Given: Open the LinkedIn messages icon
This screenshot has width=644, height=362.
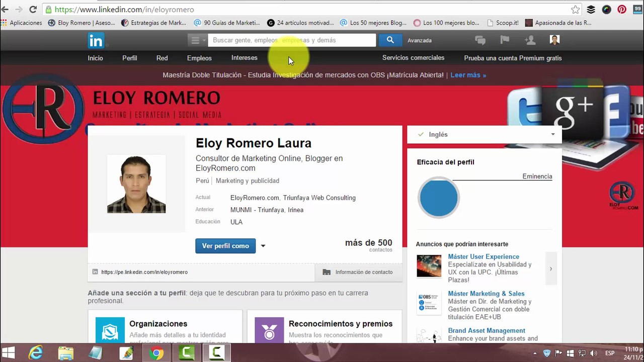Looking at the screenshot, I should 480,40.
